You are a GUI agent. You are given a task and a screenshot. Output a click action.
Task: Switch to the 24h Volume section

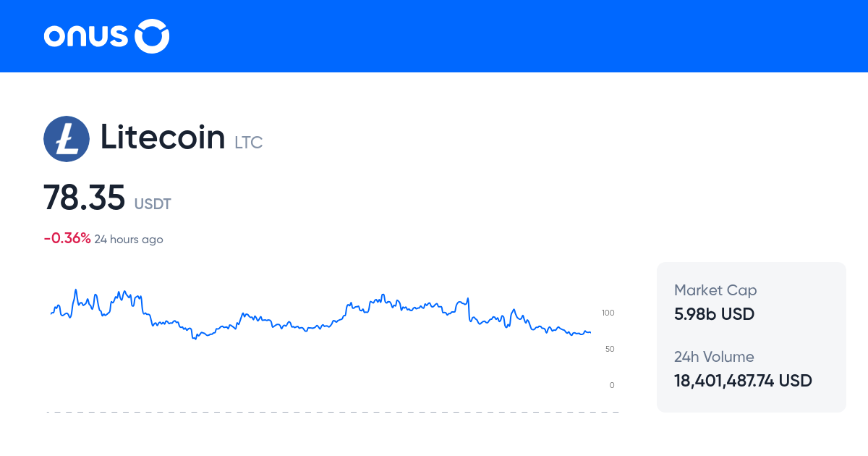click(713, 357)
